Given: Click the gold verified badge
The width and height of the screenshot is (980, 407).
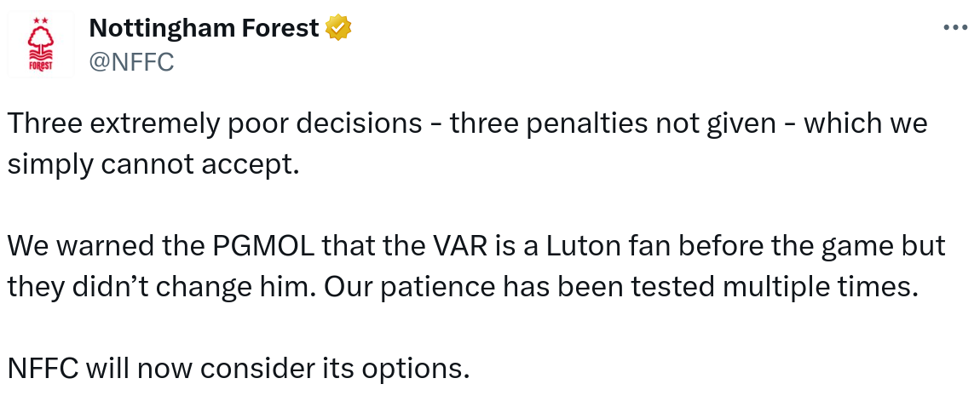Looking at the screenshot, I should click(x=338, y=28).
